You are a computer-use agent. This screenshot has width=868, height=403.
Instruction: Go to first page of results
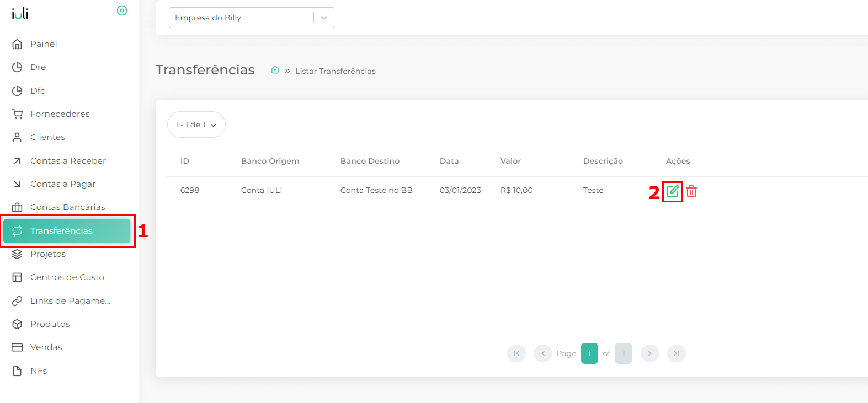tap(516, 353)
